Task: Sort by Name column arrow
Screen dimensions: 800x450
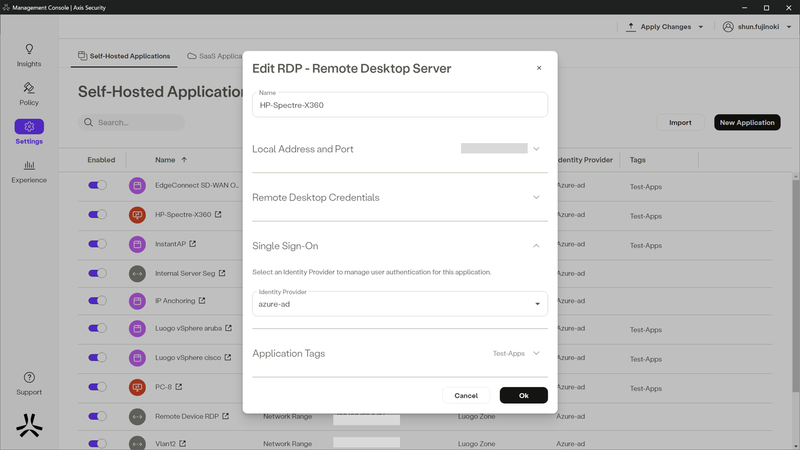Action: pyautogui.click(x=184, y=160)
